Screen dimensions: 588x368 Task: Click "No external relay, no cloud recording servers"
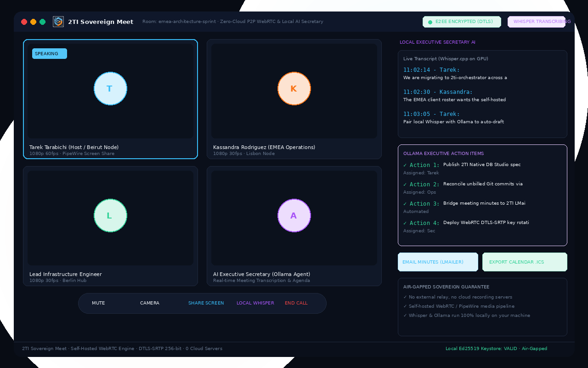click(458, 297)
